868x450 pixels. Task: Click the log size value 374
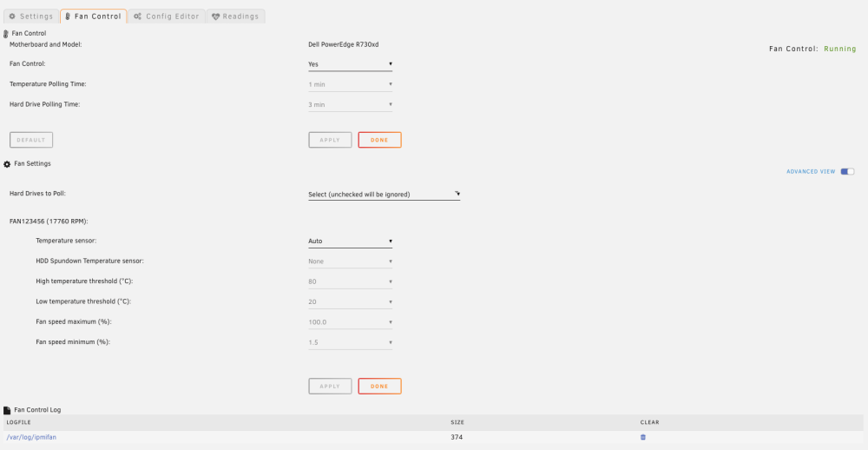pos(457,437)
